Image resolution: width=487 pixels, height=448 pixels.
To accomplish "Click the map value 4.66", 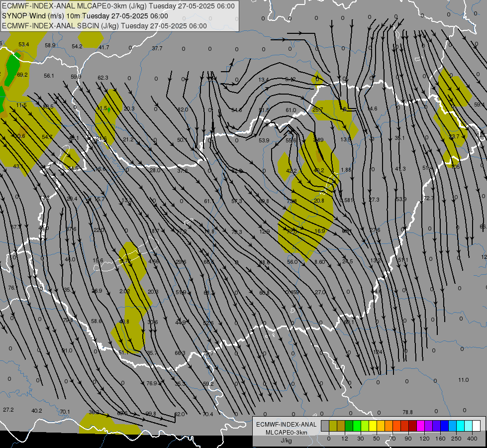I will (x=153, y=261).
